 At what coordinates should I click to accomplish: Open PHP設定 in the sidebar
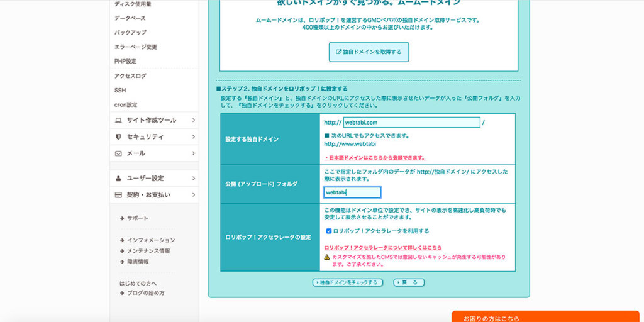(125, 62)
